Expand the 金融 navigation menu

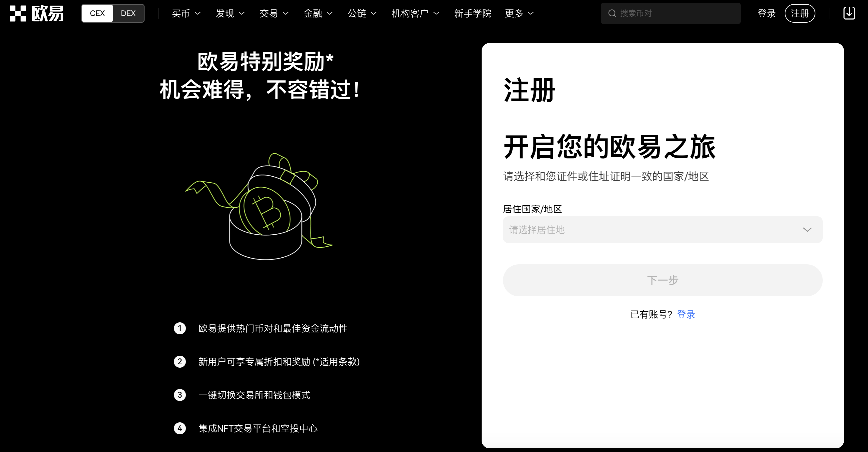pyautogui.click(x=318, y=13)
